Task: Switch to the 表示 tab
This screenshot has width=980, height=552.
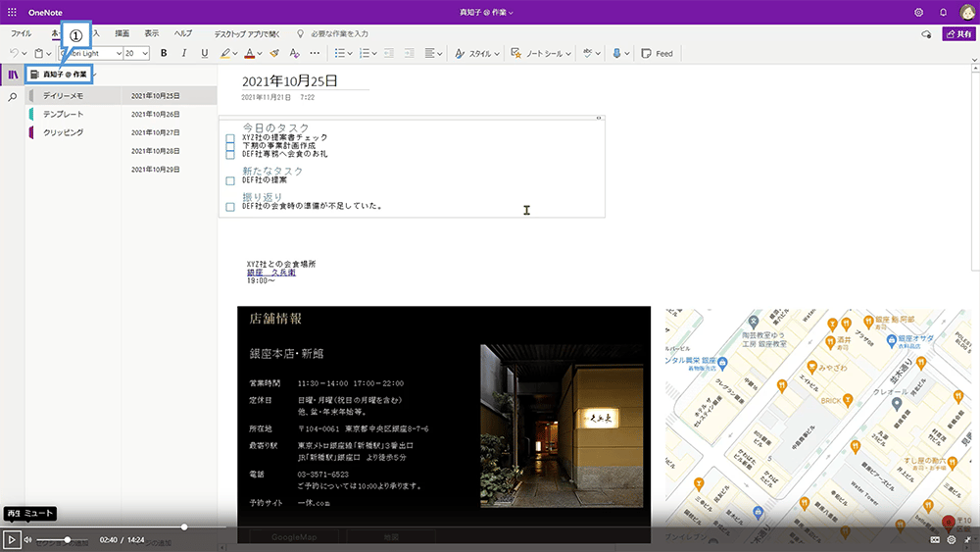Action: pos(152,33)
